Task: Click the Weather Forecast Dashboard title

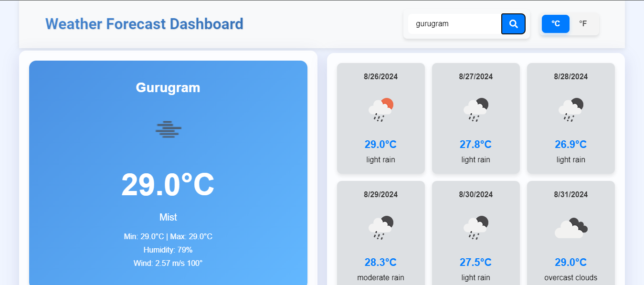Action: pyautogui.click(x=144, y=24)
